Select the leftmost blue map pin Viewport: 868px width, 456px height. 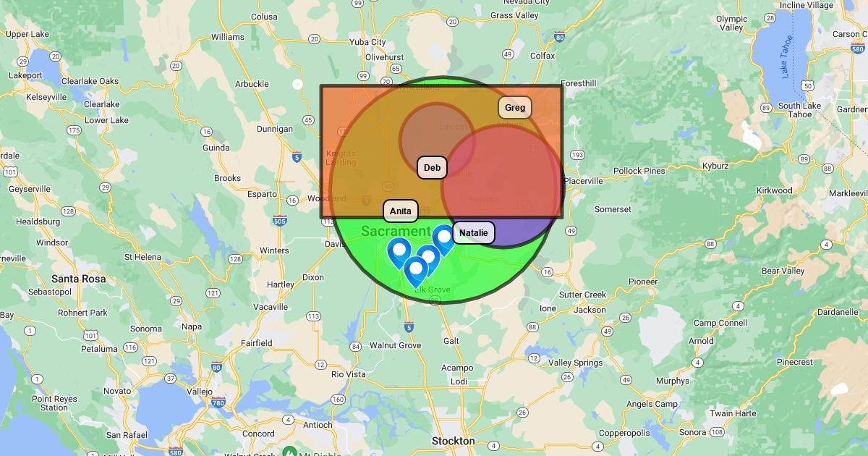pyautogui.click(x=399, y=251)
